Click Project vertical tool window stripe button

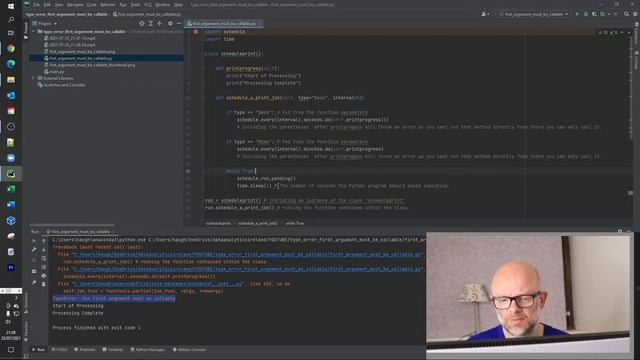point(26,31)
